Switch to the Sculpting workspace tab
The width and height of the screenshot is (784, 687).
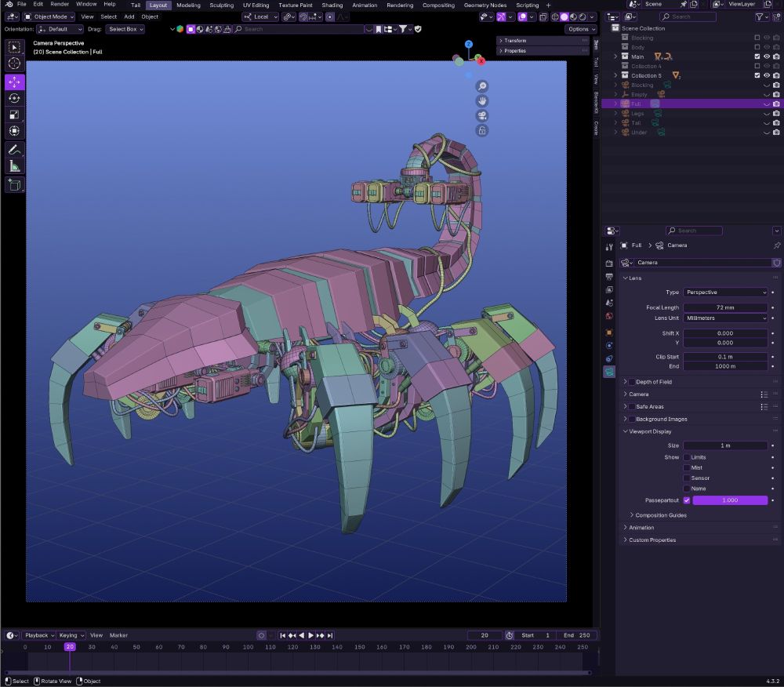pos(221,5)
